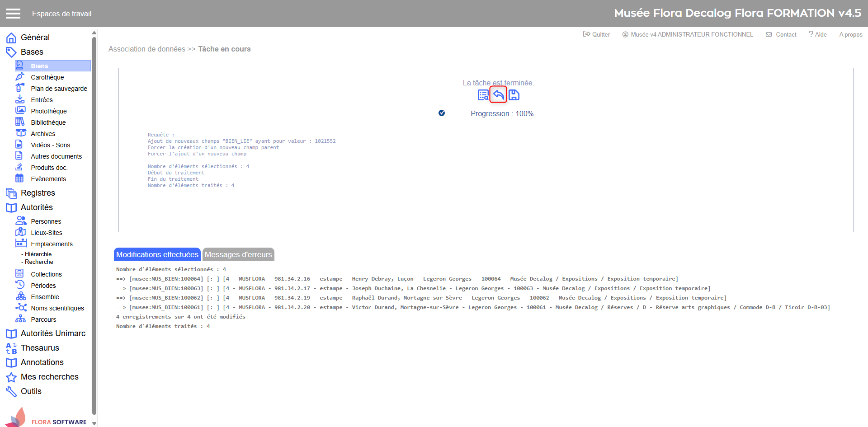Viewport: 868px width, 427px height.
Task: Open the Aide help link
Action: 818,34
